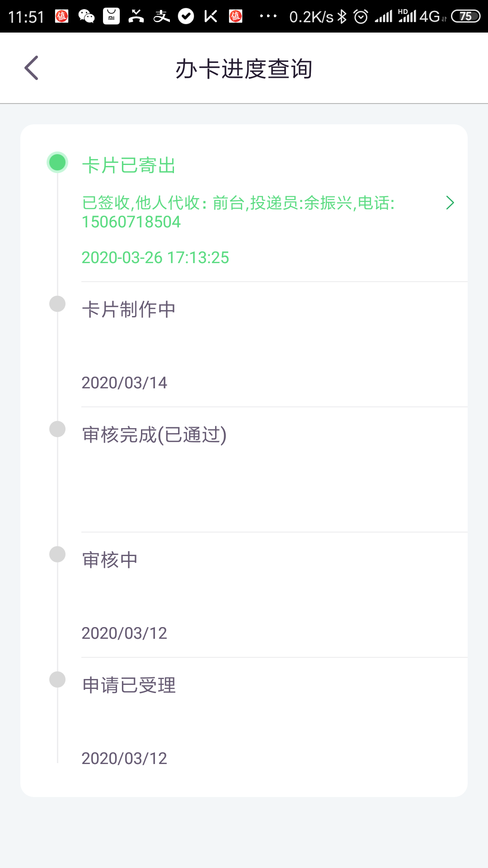
Task: Tap the Mi Store notification icon
Action: (x=111, y=17)
